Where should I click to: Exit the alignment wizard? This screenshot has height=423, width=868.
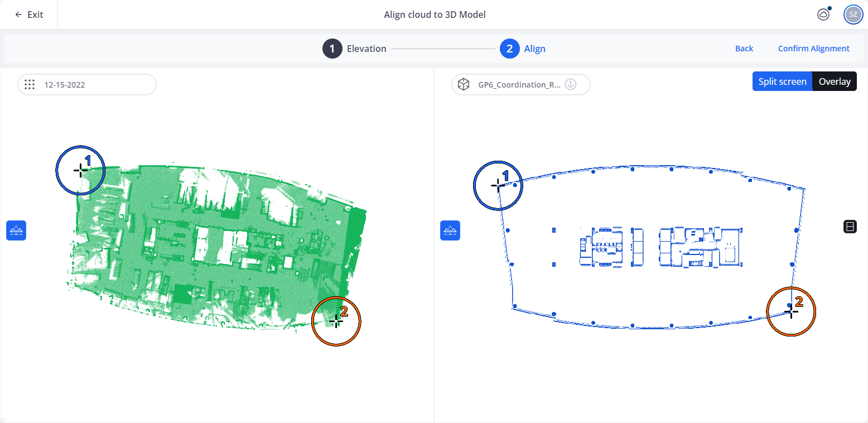click(x=29, y=15)
